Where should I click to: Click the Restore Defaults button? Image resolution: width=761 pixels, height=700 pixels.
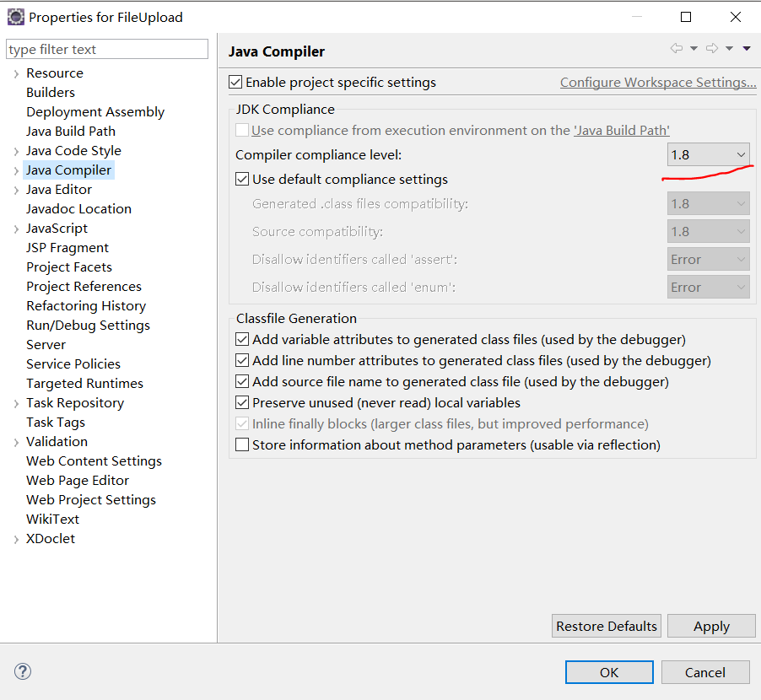(x=606, y=626)
